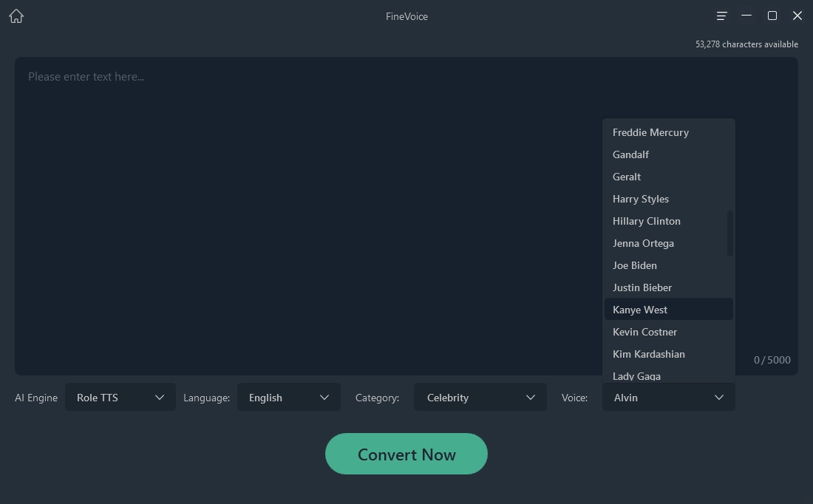The width and height of the screenshot is (813, 504).
Task: Open the hamburger menu icon
Action: tap(721, 16)
